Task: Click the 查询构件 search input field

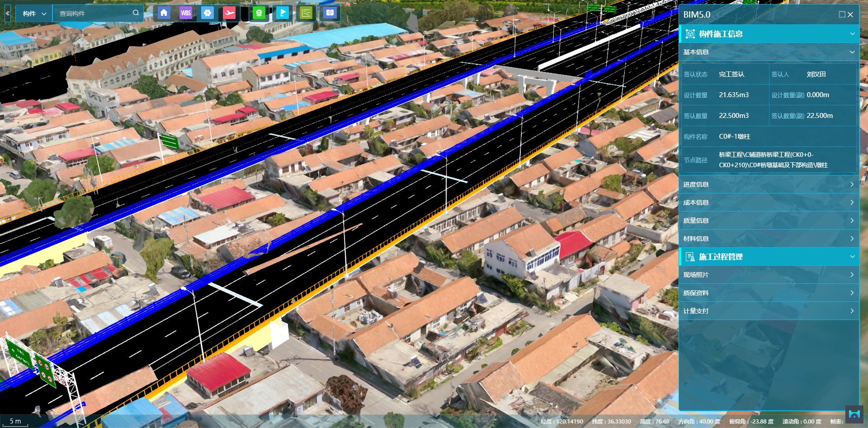Action: (x=93, y=14)
